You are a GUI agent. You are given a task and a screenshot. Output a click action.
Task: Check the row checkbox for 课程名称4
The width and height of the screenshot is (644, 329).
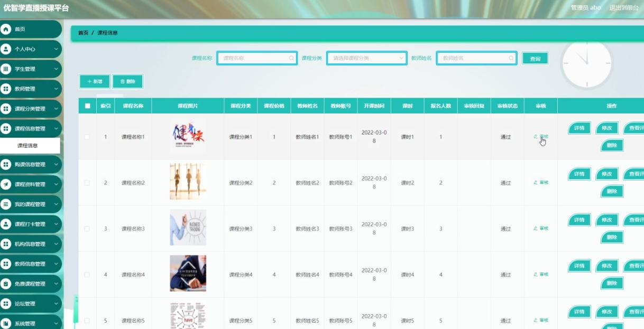pos(87,275)
